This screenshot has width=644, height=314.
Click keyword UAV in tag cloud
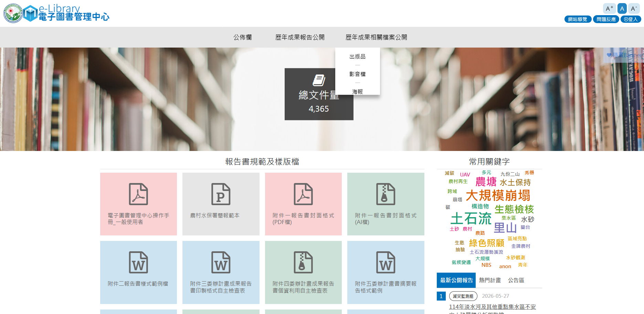pyautogui.click(x=465, y=175)
